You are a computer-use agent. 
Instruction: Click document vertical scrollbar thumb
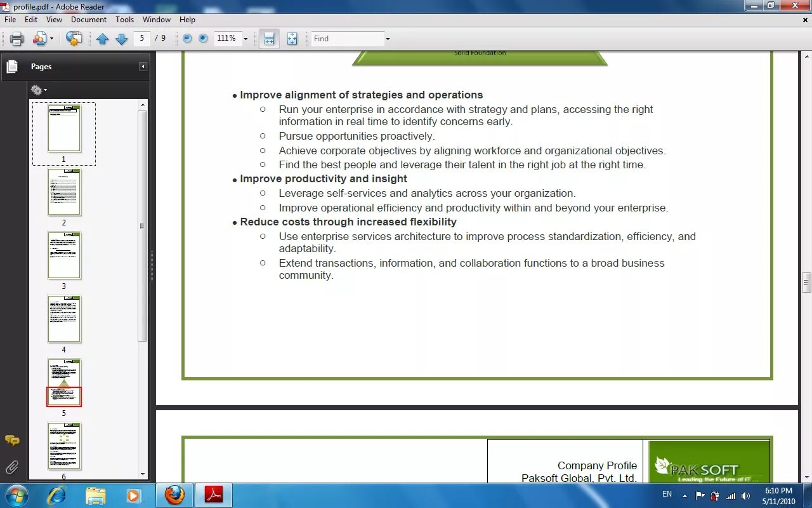point(806,281)
